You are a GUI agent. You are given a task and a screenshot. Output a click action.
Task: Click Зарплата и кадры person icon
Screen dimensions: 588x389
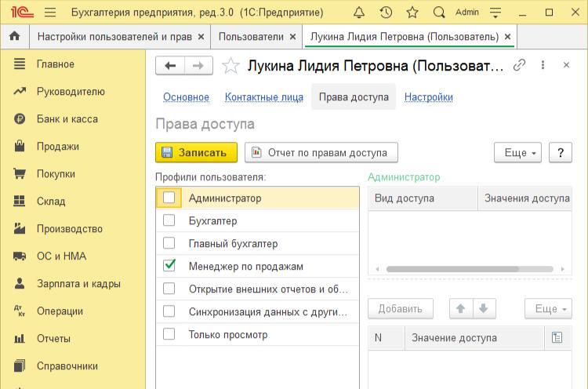[x=20, y=284]
